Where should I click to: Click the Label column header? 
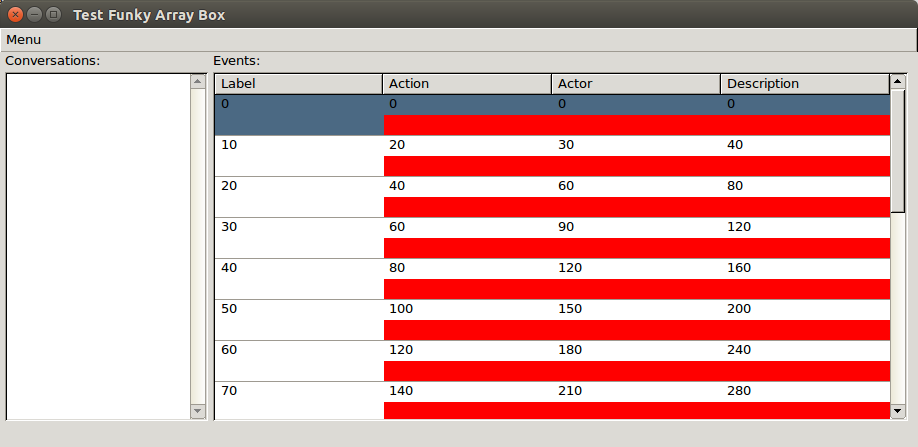298,84
